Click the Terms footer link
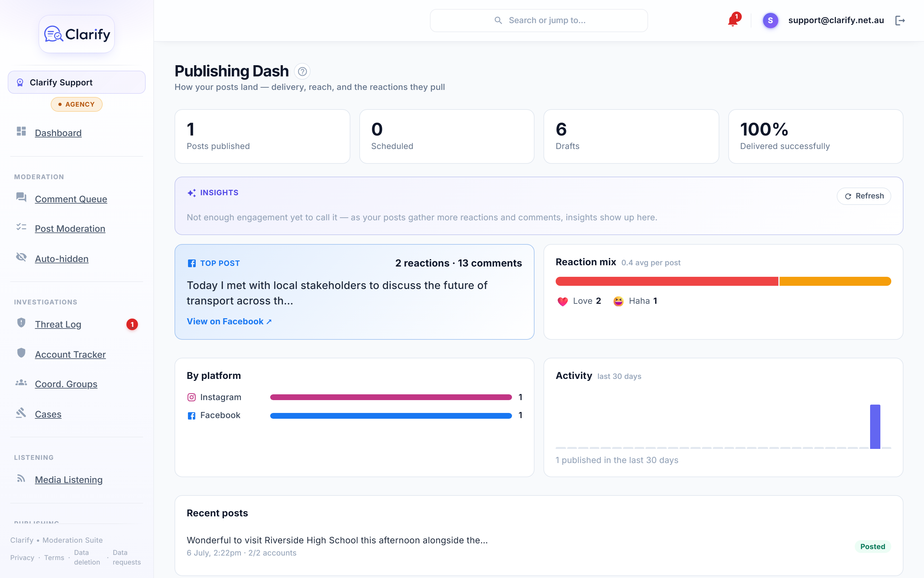This screenshot has height=578, width=924. point(54,558)
